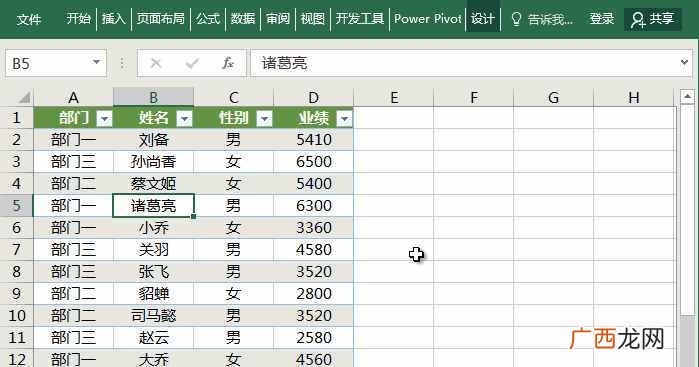Open the 业绩 column filter dropdown
Viewport: 699px width, 367px height.
tap(345, 119)
